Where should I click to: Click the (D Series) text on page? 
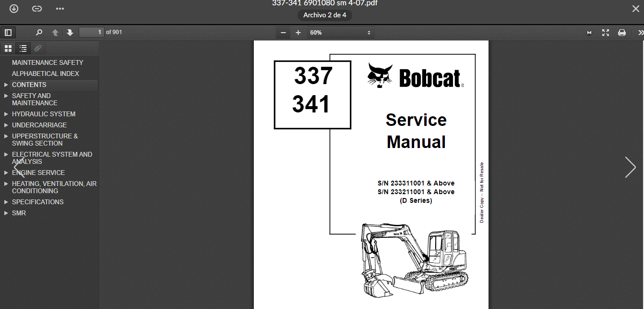pos(416,200)
